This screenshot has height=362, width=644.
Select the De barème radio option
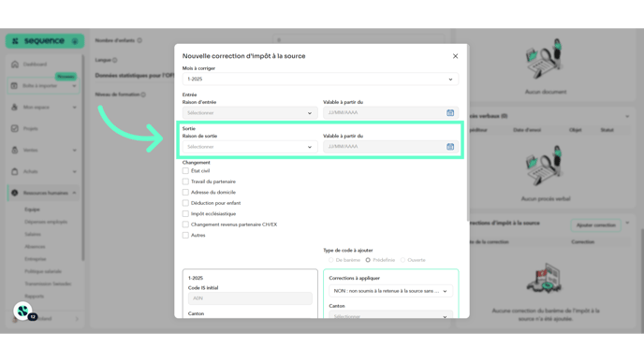pyautogui.click(x=331, y=260)
